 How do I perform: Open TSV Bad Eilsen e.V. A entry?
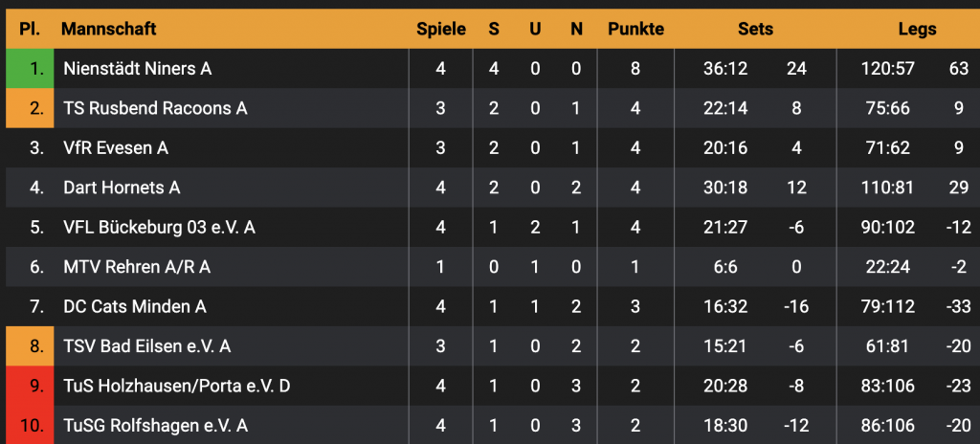click(x=146, y=346)
